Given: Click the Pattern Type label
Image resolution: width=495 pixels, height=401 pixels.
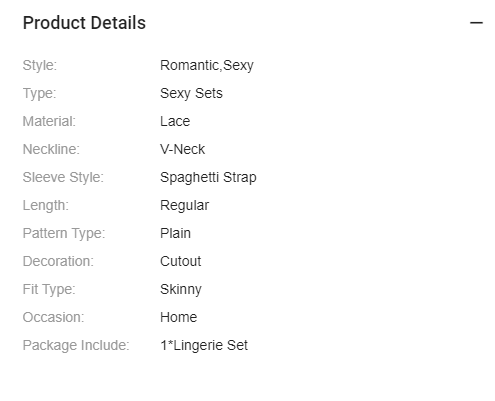Looking at the screenshot, I should [64, 233].
